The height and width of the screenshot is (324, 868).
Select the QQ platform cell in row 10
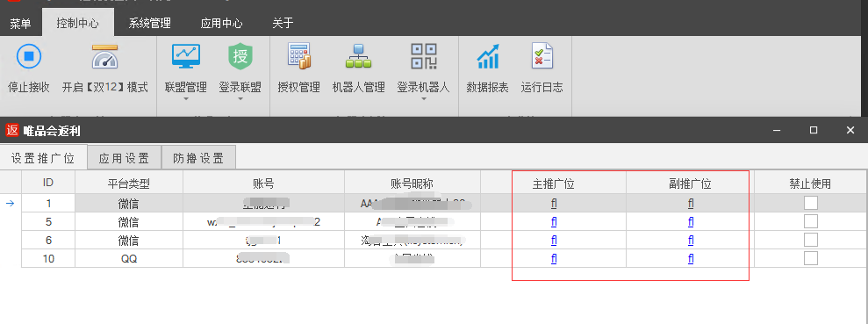129,259
